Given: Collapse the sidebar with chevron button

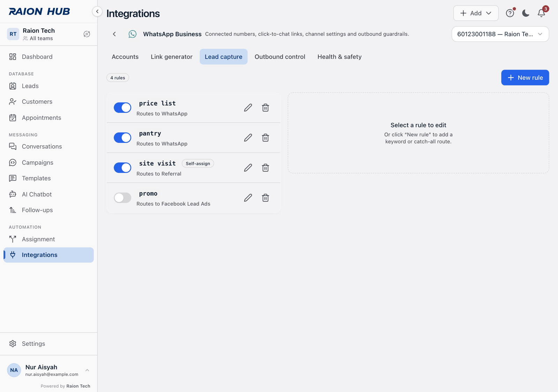Looking at the screenshot, I should pyautogui.click(x=97, y=11).
